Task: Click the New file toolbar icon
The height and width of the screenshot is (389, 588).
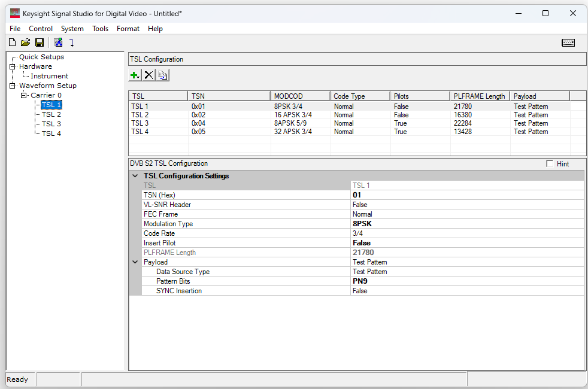Action: click(x=13, y=42)
